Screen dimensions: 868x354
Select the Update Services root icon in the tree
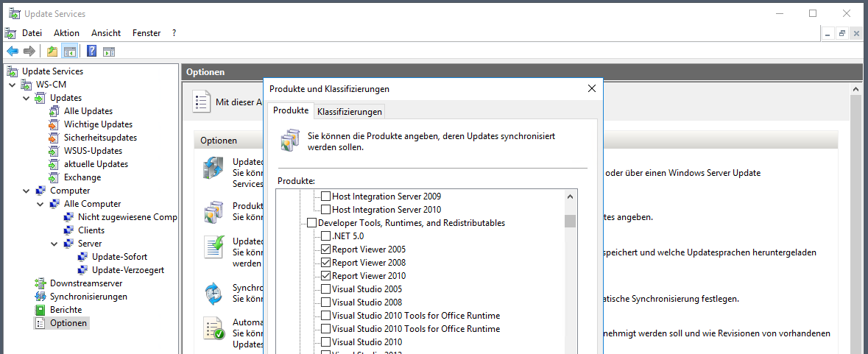(13, 71)
